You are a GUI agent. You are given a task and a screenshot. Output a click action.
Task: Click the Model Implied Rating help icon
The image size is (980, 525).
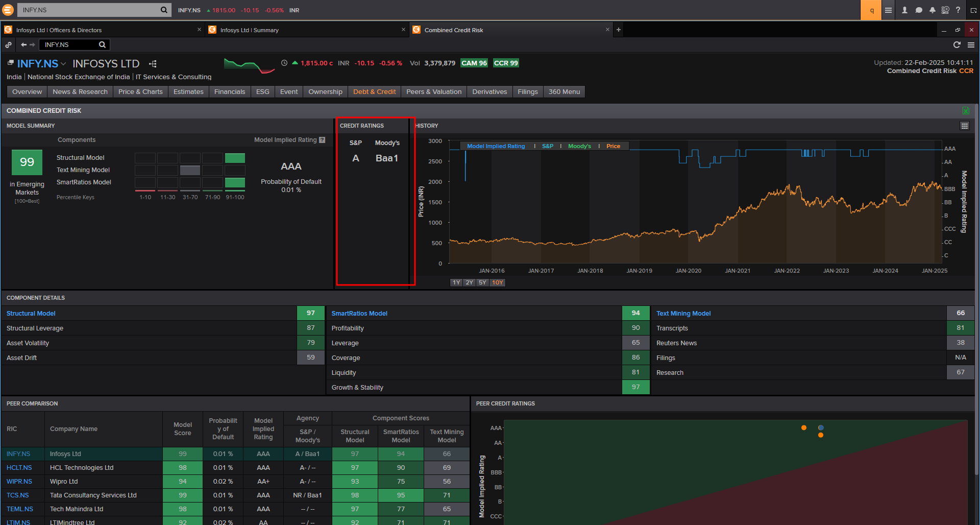[x=322, y=140]
